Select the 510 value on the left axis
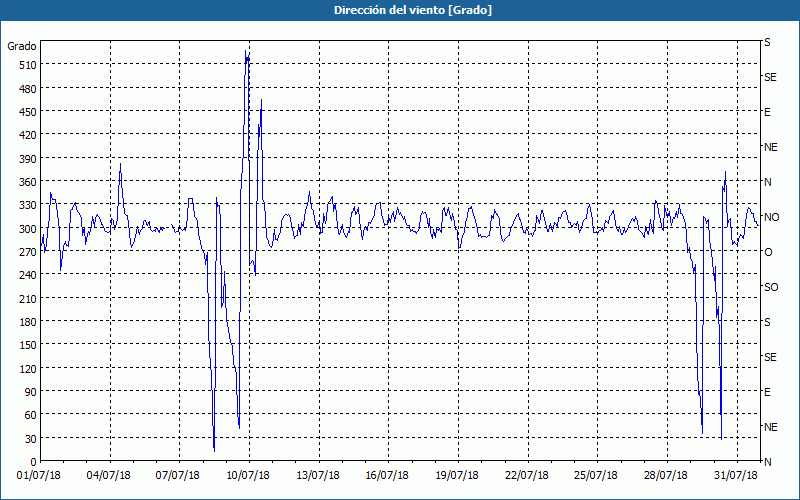This screenshot has width=800, height=500. (27, 65)
